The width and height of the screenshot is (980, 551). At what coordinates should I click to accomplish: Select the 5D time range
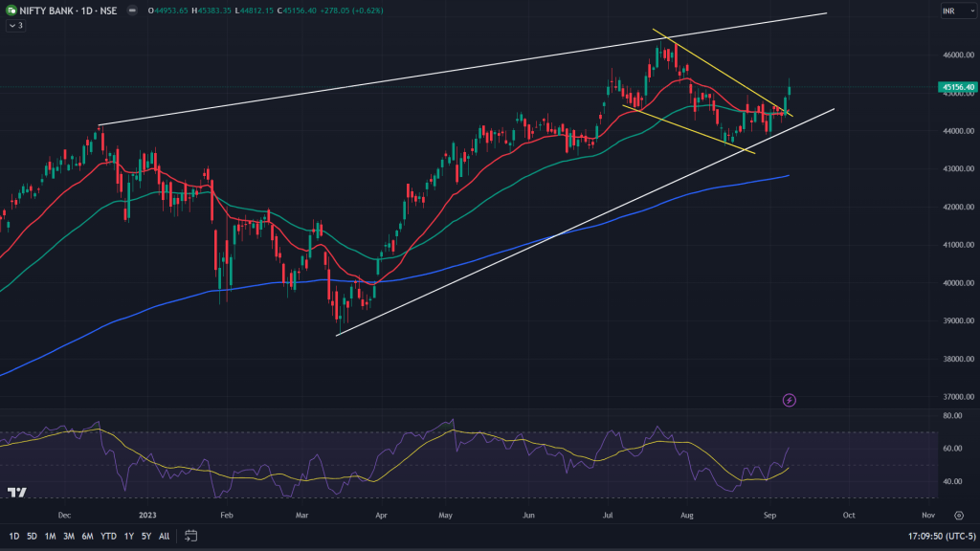tap(32, 536)
